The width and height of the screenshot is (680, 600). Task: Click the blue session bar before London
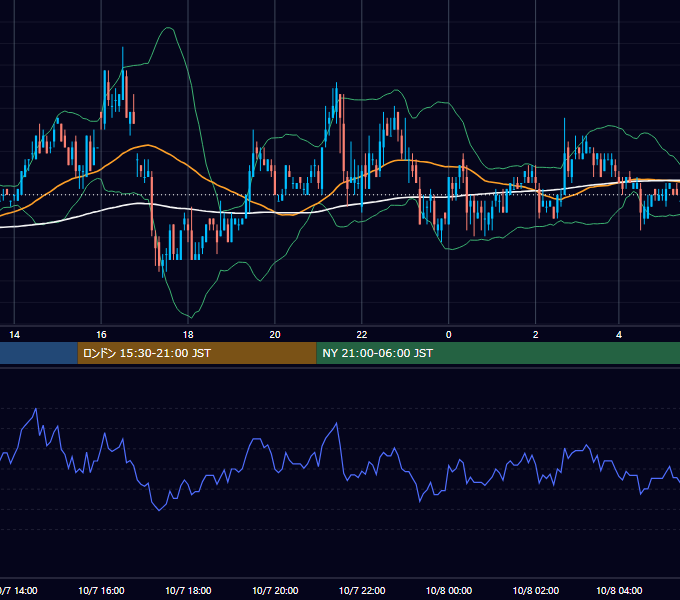[x=39, y=353]
